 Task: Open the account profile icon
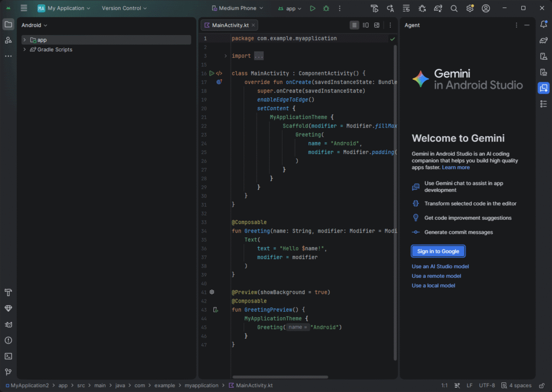pyautogui.click(x=486, y=8)
